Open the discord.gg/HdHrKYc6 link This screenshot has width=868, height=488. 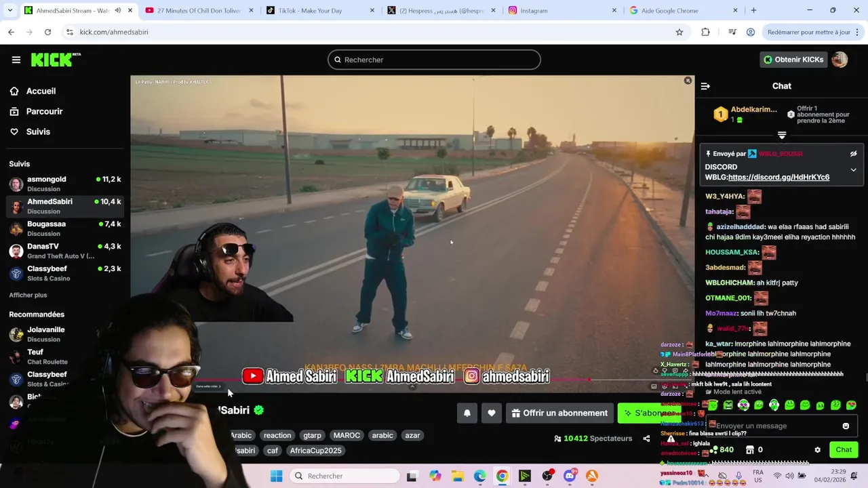pyautogui.click(x=778, y=178)
